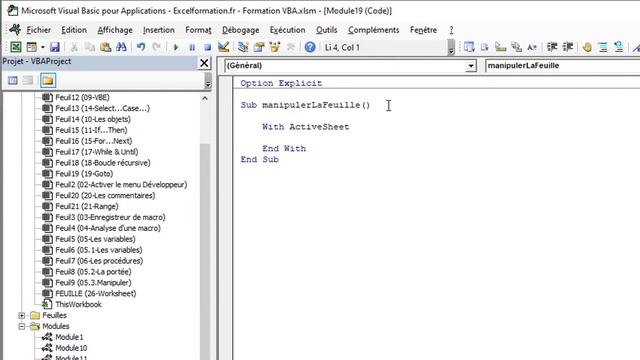Run the macro with the green play icon

coord(176,47)
